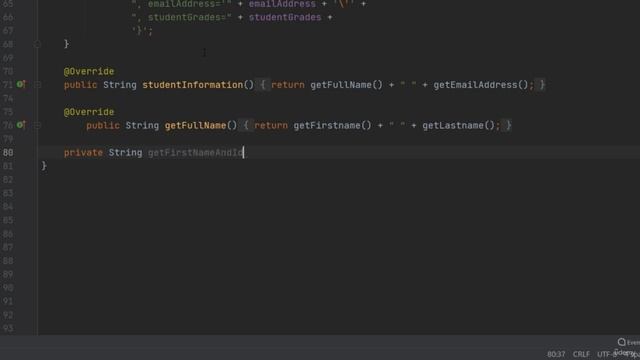Expand the folded studentInformation method on line 71
Screen dimensions: 640x360
point(38,85)
